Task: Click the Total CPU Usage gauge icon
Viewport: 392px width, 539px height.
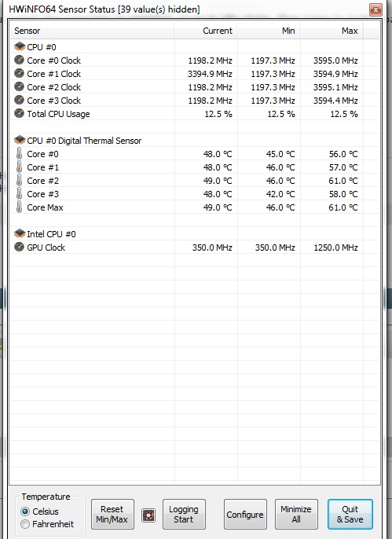Action: click(x=19, y=113)
